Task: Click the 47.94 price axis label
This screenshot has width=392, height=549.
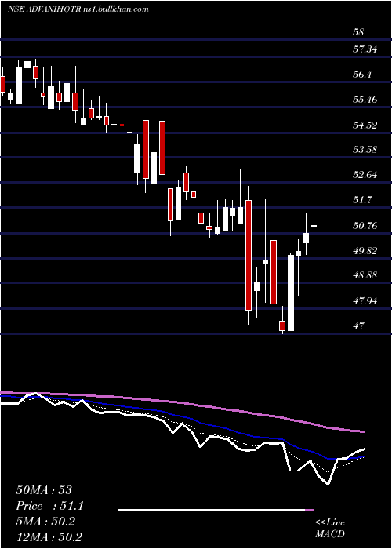Action: coord(365,300)
